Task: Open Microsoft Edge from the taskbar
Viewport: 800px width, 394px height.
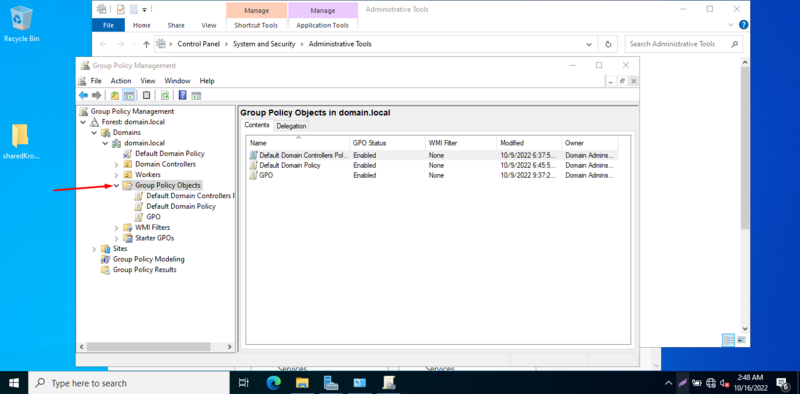Action: (273, 383)
